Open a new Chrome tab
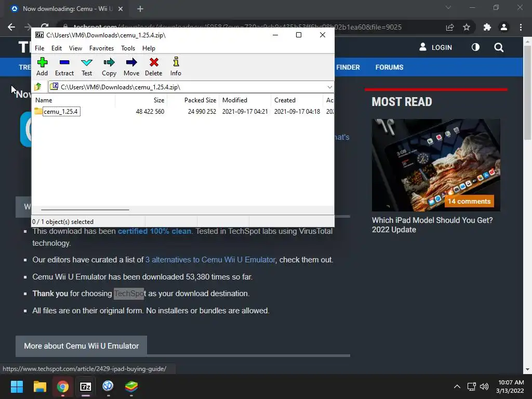 coord(140,9)
